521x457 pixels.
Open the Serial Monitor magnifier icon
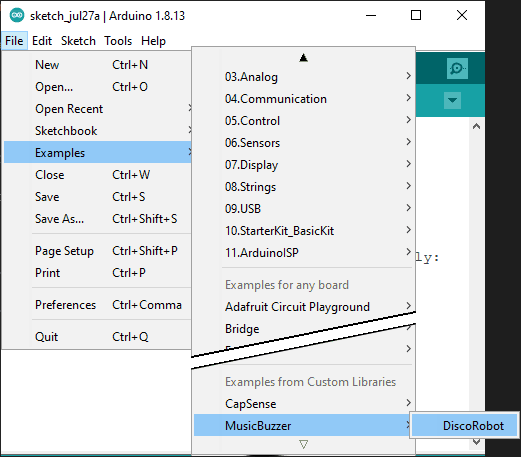pos(457,69)
